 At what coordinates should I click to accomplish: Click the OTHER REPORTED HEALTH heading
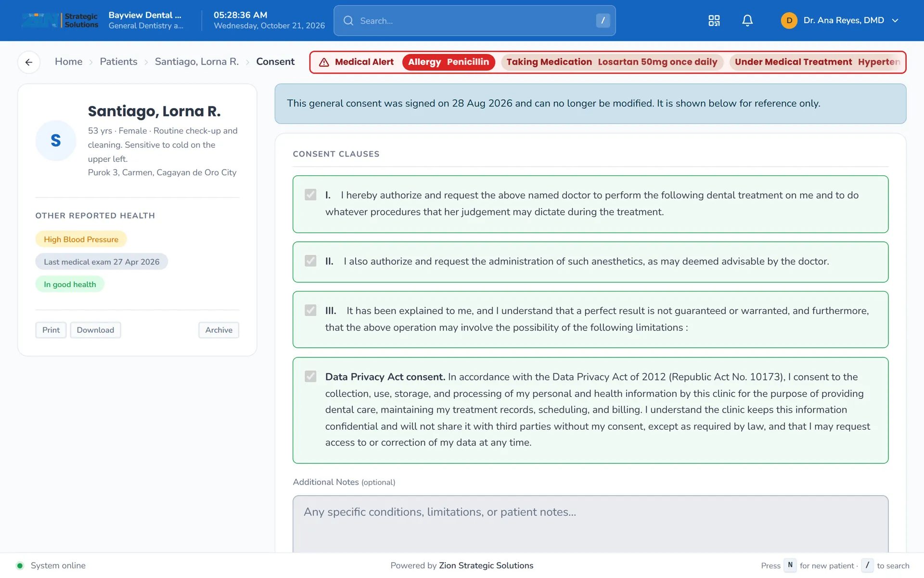[x=95, y=216]
